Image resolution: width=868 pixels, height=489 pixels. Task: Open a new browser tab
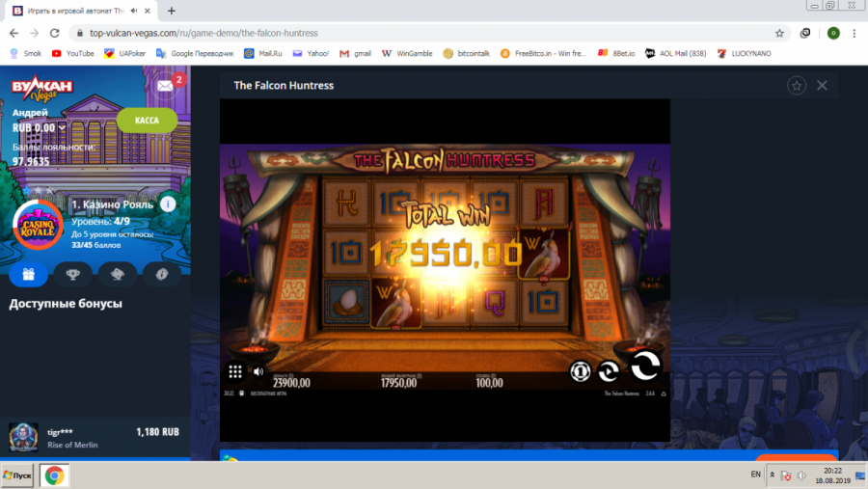[172, 11]
